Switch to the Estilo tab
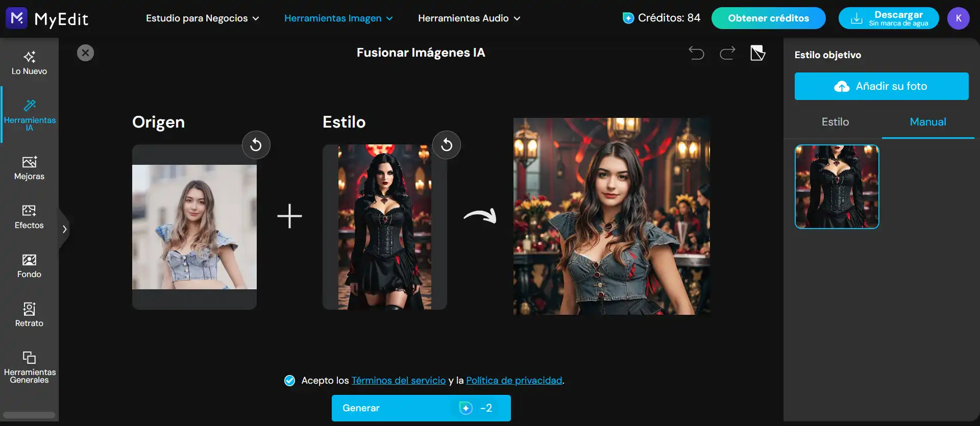The height and width of the screenshot is (426, 980). coord(835,122)
